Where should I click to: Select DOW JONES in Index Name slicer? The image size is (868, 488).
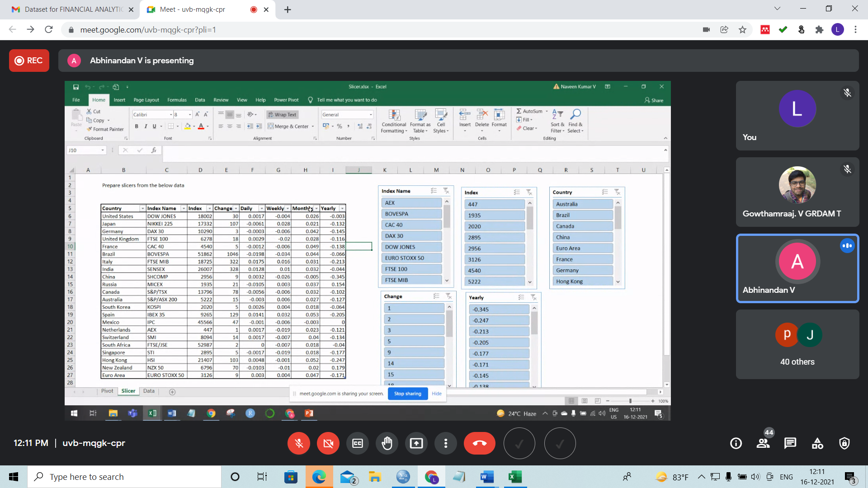[411, 247]
